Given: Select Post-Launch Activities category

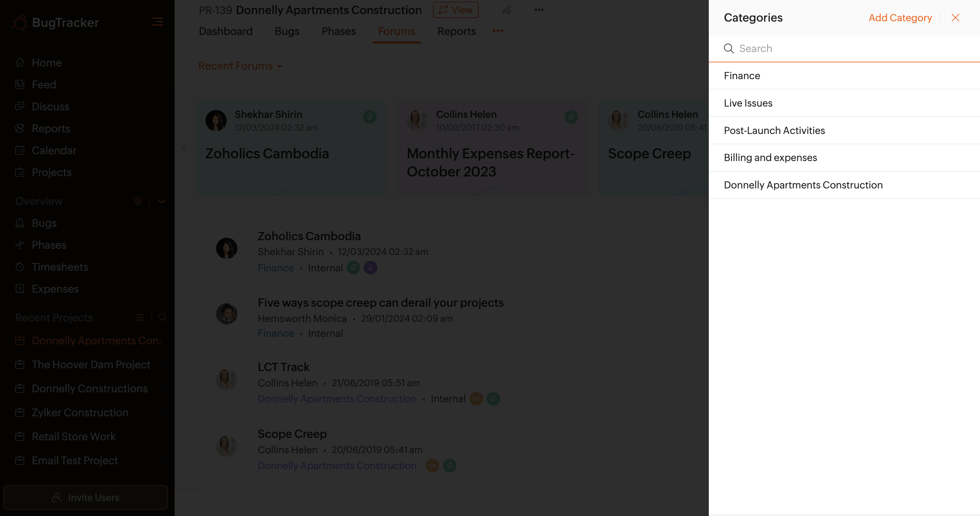Looking at the screenshot, I should pyautogui.click(x=774, y=131).
